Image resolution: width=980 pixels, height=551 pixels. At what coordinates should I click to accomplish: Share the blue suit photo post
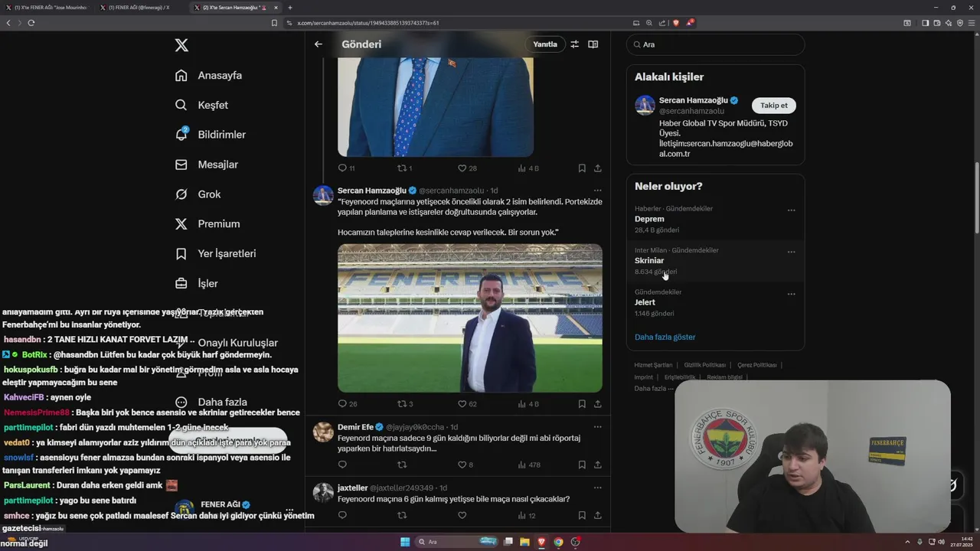[597, 168]
